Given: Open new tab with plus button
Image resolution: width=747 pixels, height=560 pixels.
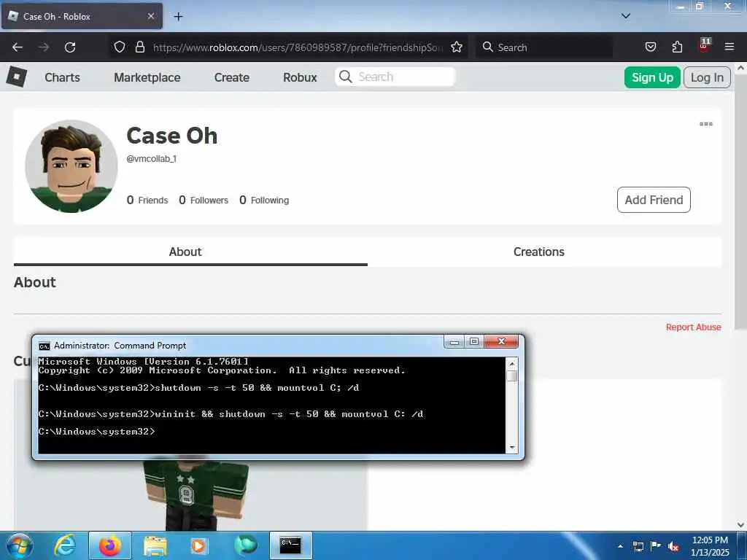Looking at the screenshot, I should [178, 17].
